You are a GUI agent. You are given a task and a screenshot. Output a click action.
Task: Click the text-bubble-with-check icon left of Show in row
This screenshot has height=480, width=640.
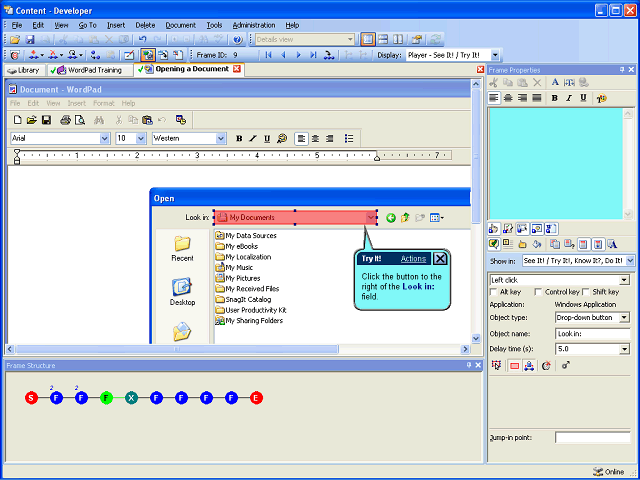tap(493, 244)
